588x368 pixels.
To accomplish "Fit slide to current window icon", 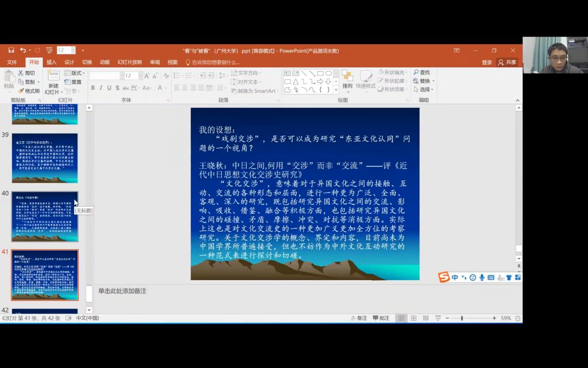I will [x=518, y=318].
